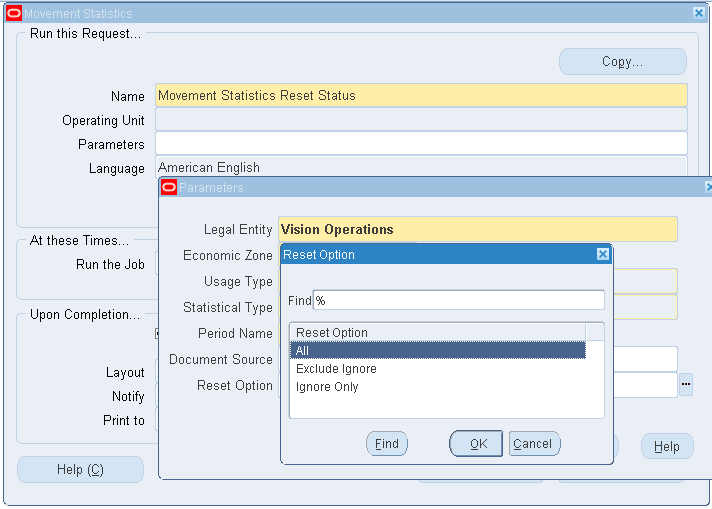Confirm selection with the OK button

[x=476, y=444]
